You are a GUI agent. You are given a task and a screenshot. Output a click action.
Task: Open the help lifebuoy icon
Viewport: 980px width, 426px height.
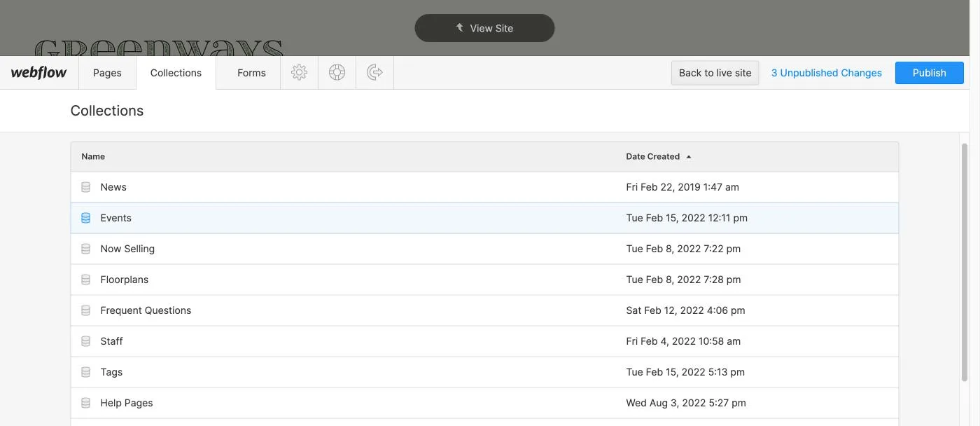(x=337, y=72)
